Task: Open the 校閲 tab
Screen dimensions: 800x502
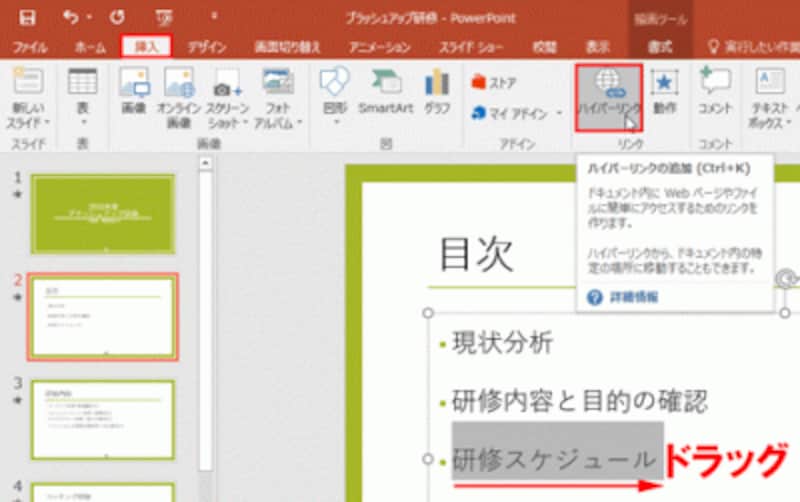Action: [544, 47]
